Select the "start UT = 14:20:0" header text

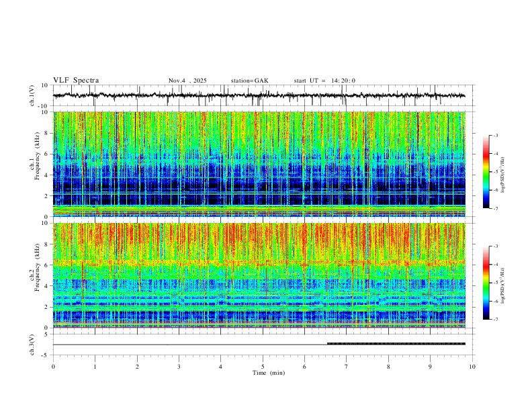(x=324, y=81)
